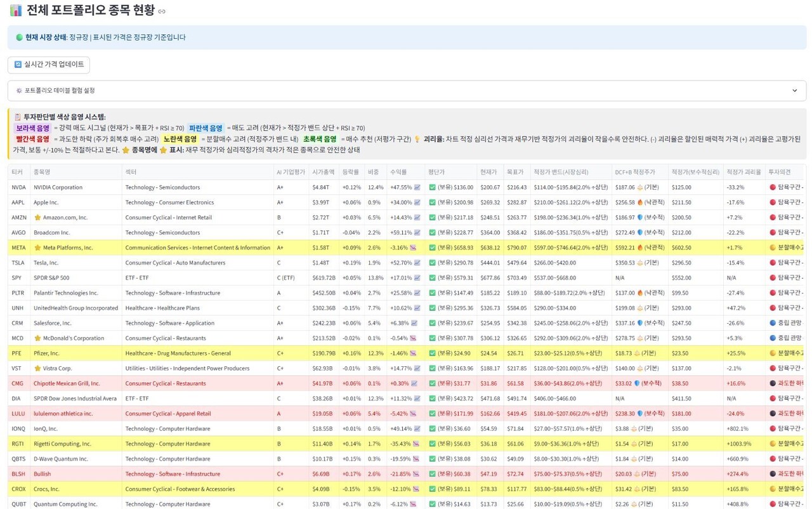Click the chevron arrow on the column settings expander
This screenshot has width=812, height=509.
794,91
